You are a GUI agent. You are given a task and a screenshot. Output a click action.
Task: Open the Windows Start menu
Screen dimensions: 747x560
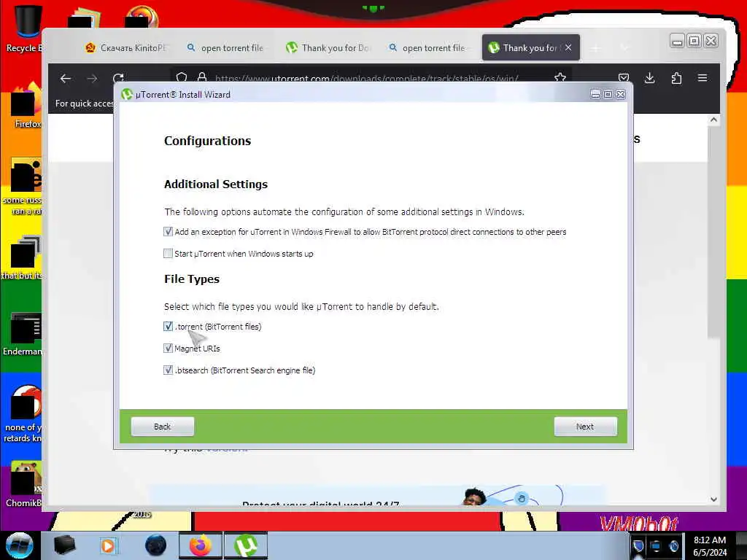pos(19,545)
